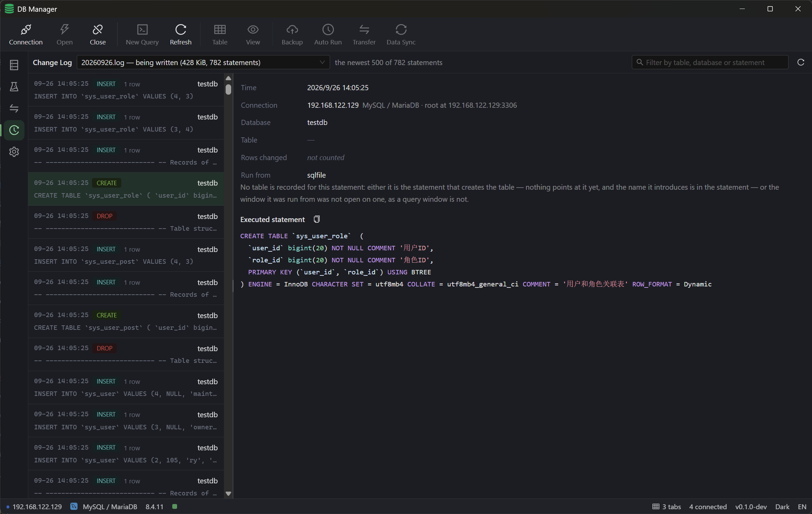Image resolution: width=812 pixels, height=514 pixels.
Task: Select the Change Log clock sidebar icon
Action: point(14,130)
